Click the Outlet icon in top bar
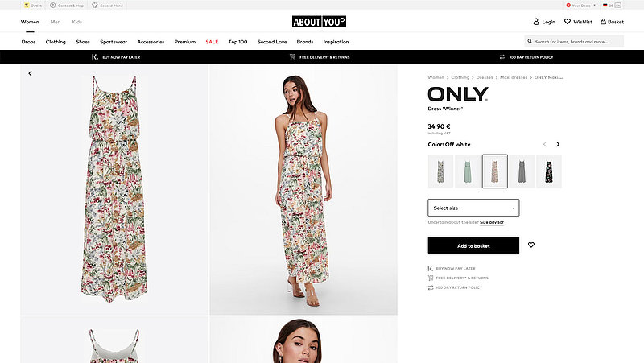Screen dimensions: 644x363 point(27,5)
